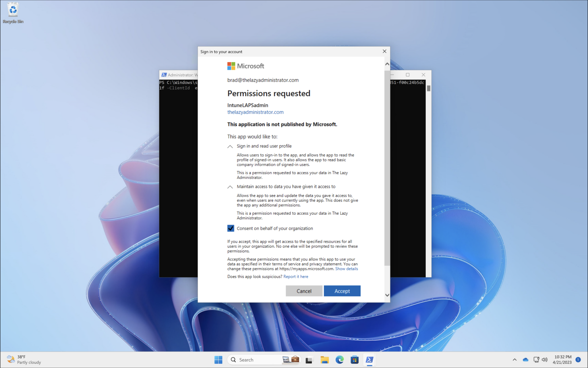
Task: Close the PowerShell window
Action: click(x=423, y=75)
